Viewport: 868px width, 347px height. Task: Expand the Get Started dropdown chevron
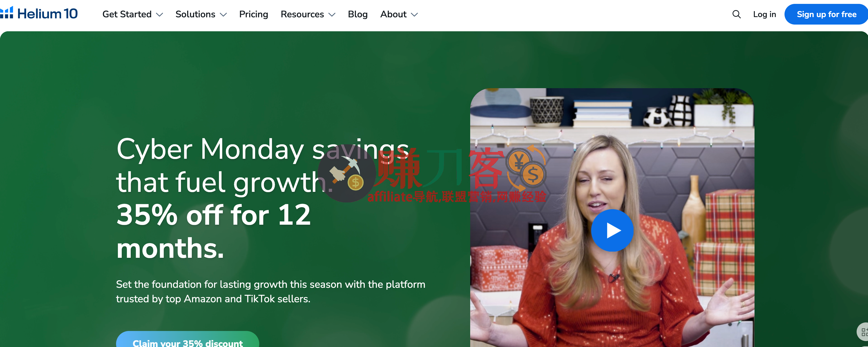click(160, 14)
